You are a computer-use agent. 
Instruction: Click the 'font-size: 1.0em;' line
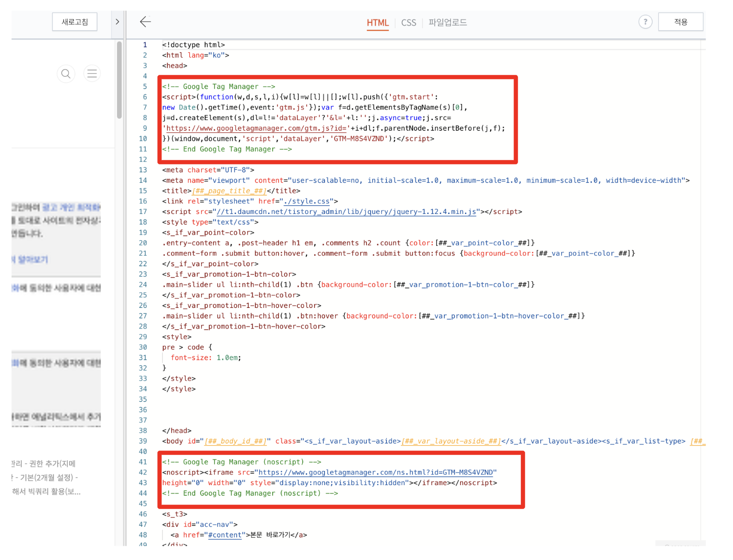(x=206, y=358)
